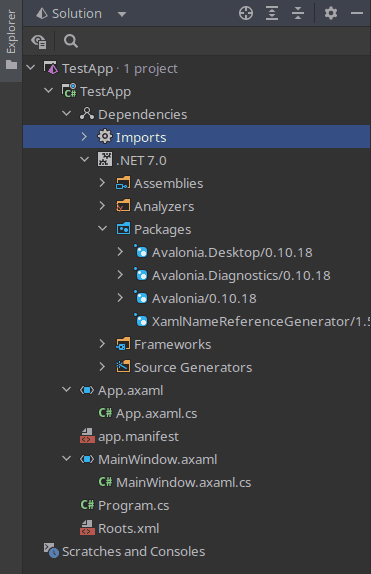Collapse the Packages folder
Screen dimensions: 371x574
pos(102,229)
